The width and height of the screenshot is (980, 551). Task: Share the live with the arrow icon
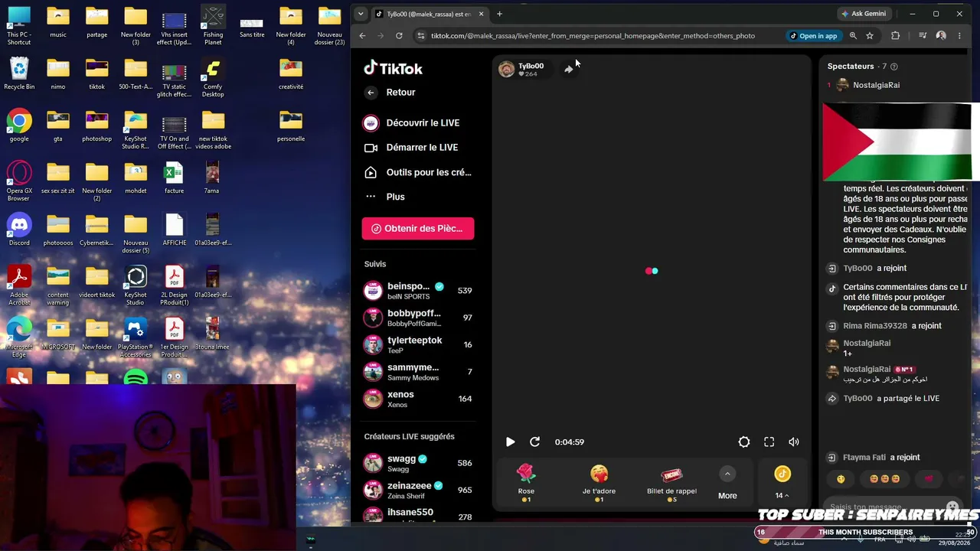tap(568, 69)
